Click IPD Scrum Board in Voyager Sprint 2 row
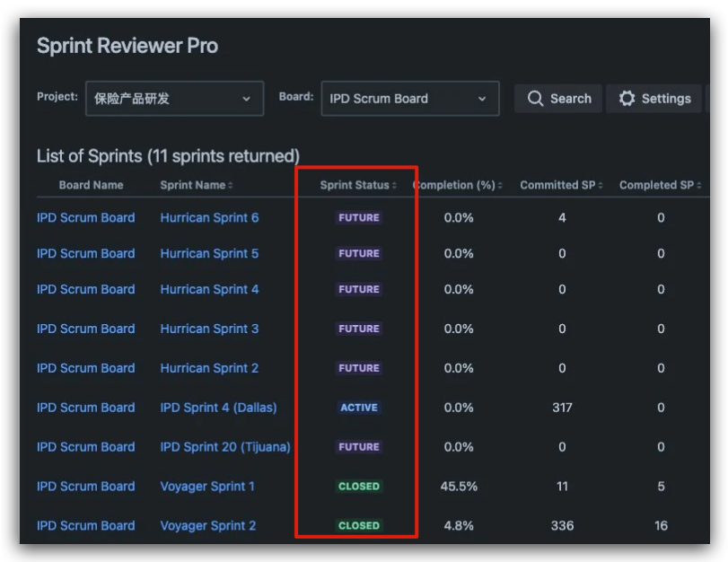The height and width of the screenshot is (562, 728). 86,526
